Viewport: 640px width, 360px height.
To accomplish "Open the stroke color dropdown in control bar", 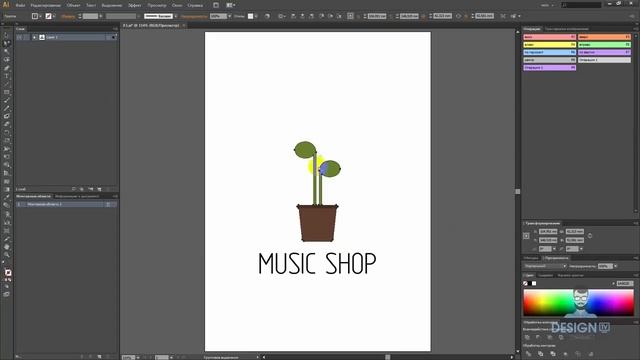I will 54,16.
